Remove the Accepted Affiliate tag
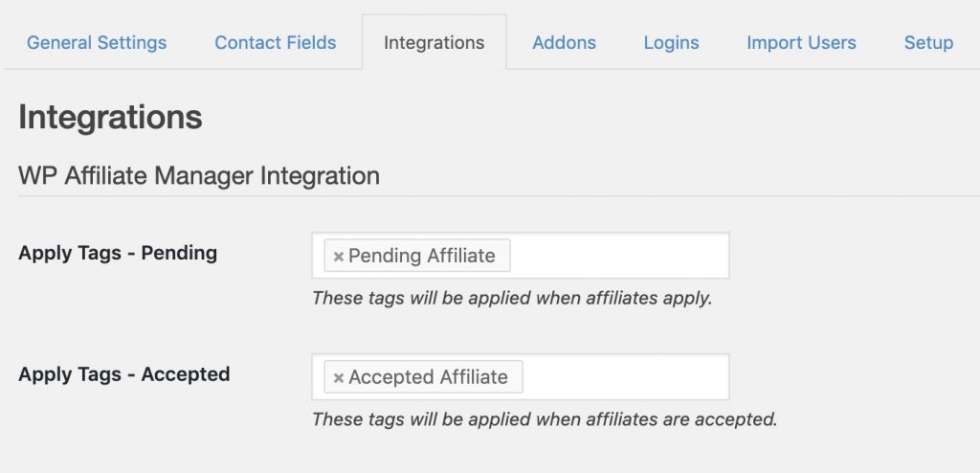The image size is (980, 473). (338, 378)
